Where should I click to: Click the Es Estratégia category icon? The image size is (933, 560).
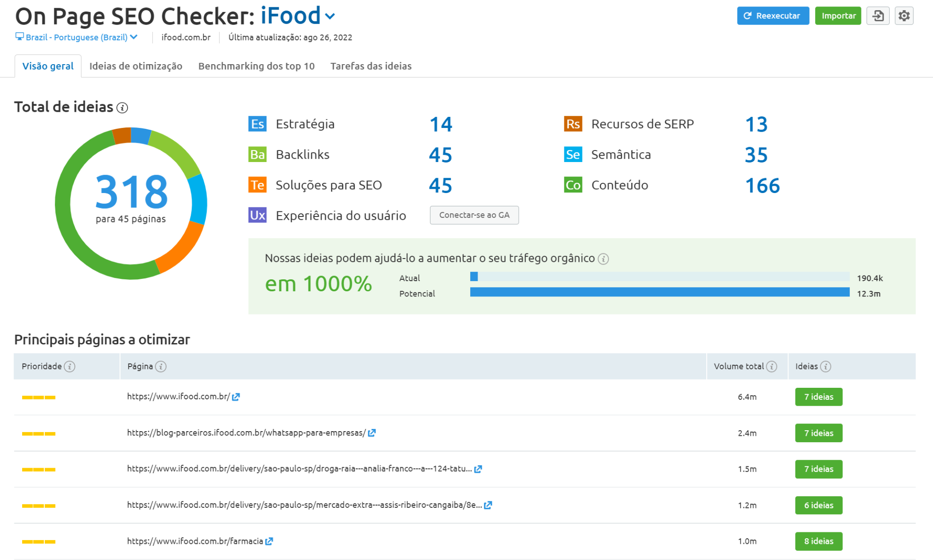[257, 124]
